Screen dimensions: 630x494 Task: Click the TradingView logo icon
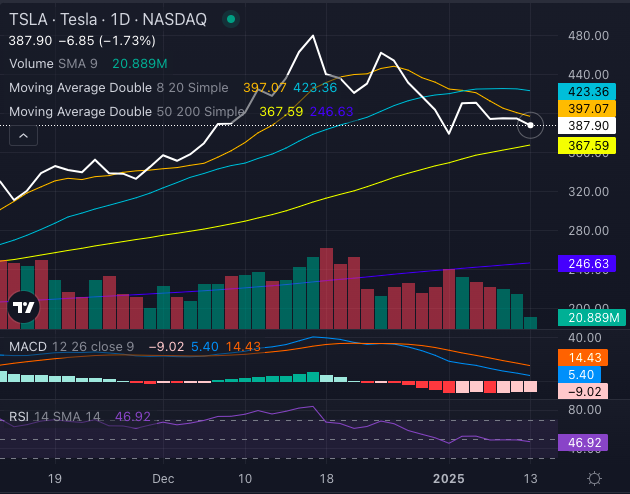[21, 309]
